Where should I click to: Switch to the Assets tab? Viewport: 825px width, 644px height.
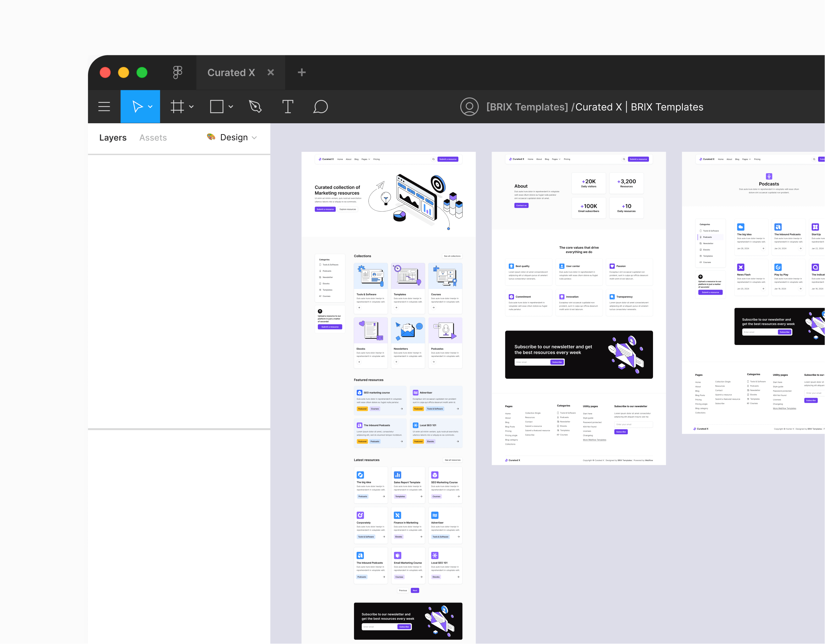tap(153, 137)
